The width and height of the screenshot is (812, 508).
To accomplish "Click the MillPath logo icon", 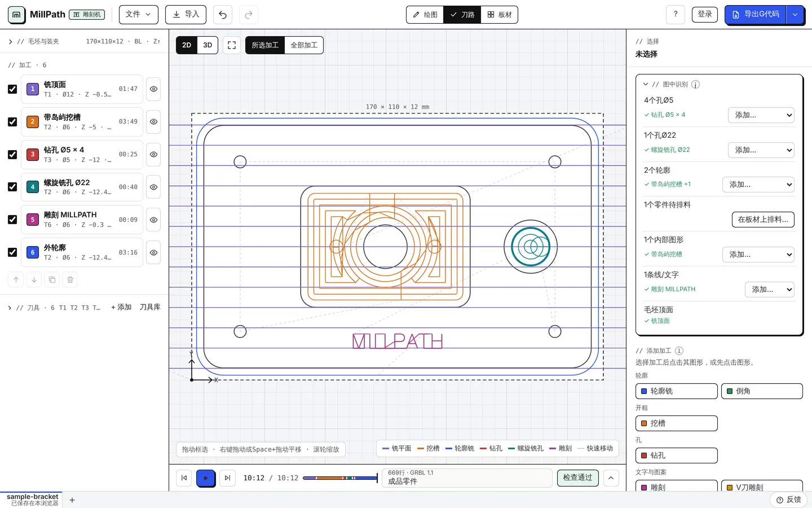I will 17,15.
